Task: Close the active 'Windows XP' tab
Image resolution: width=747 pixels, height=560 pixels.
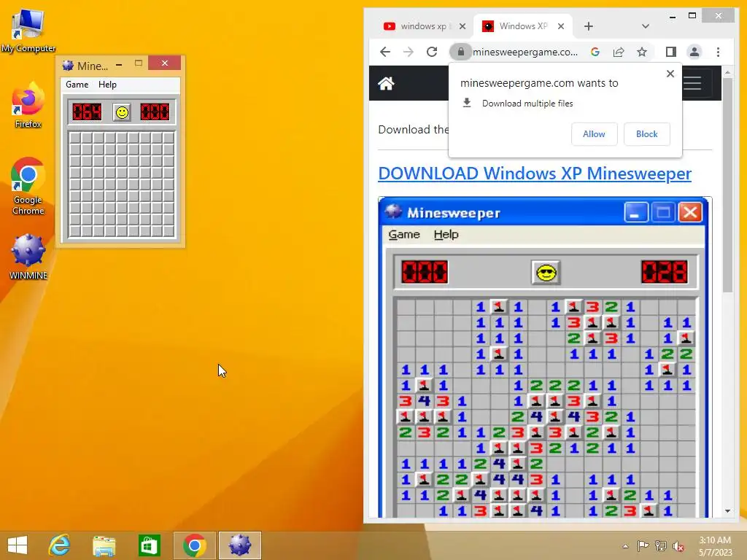Action: tap(561, 26)
